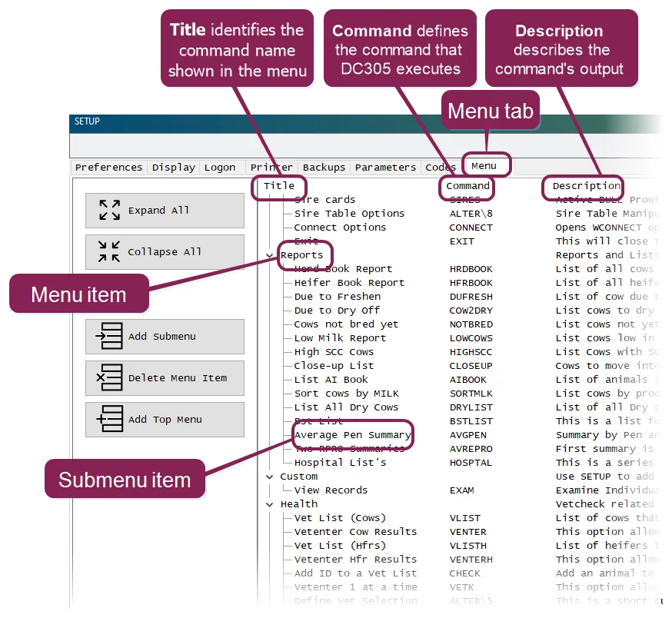Select the Connect Options menu entry
This screenshot has height=618, width=672.
[340, 228]
